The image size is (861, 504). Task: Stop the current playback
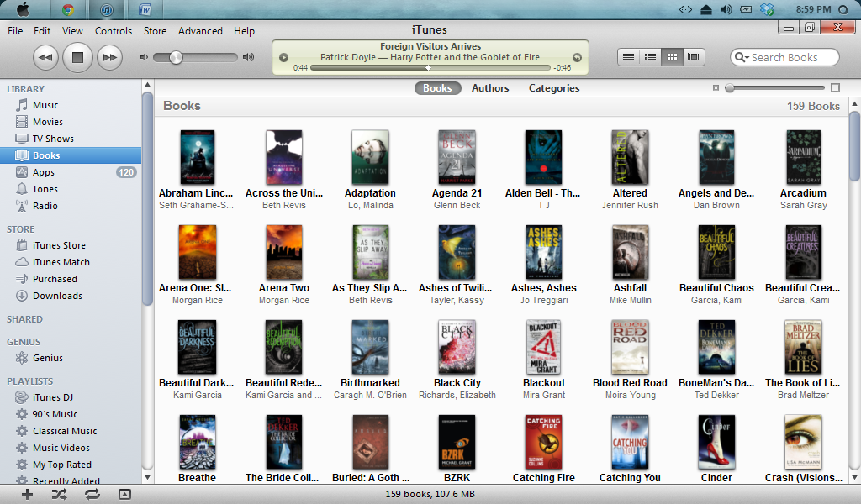coord(77,57)
